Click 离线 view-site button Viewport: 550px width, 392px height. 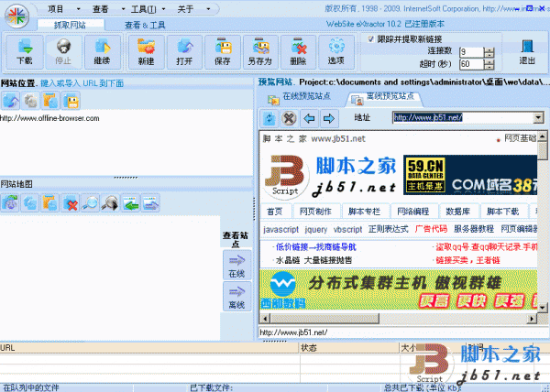[236, 297]
